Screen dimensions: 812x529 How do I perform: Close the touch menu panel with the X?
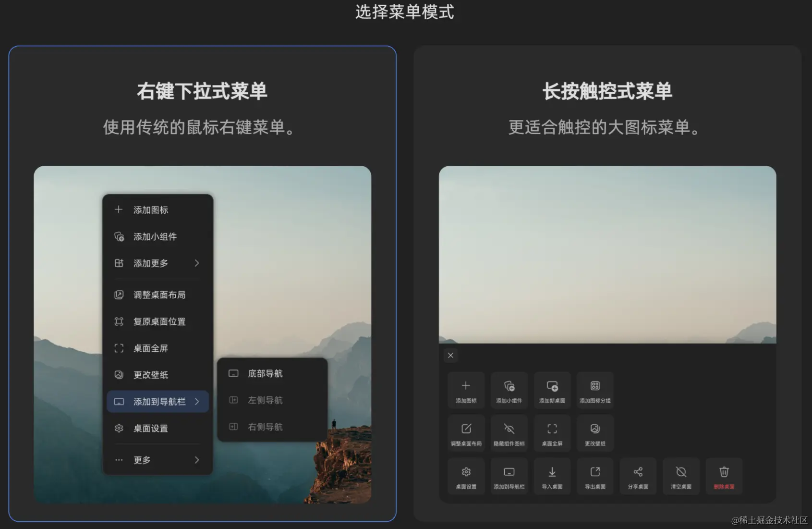click(x=450, y=356)
